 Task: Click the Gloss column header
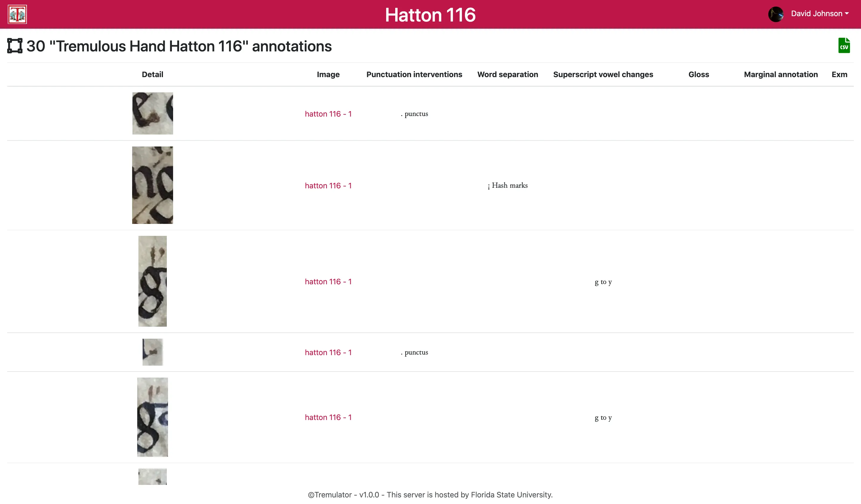(x=698, y=74)
